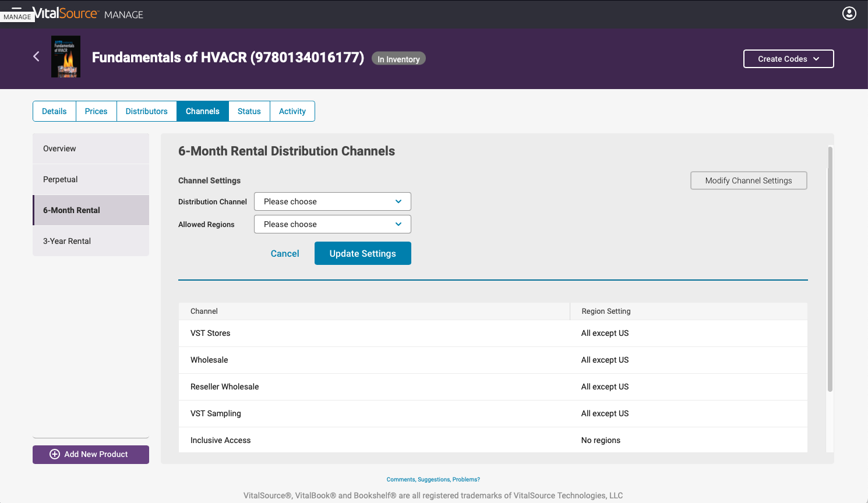Click the Cancel link

pos(285,253)
